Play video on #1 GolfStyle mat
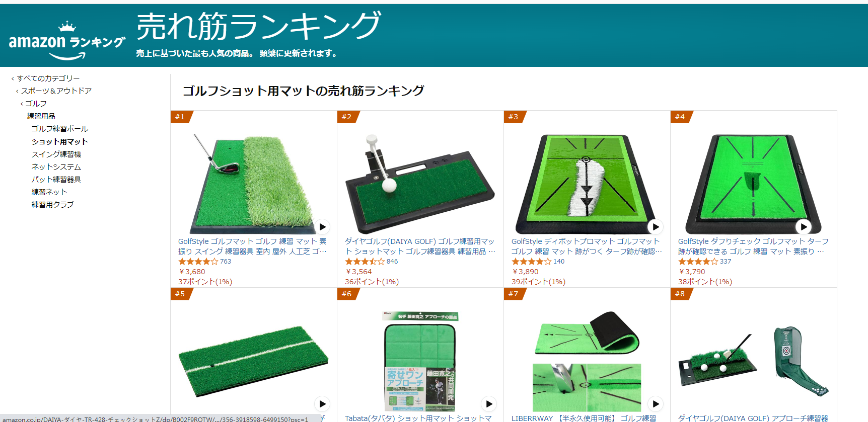The image size is (868, 422). (323, 227)
